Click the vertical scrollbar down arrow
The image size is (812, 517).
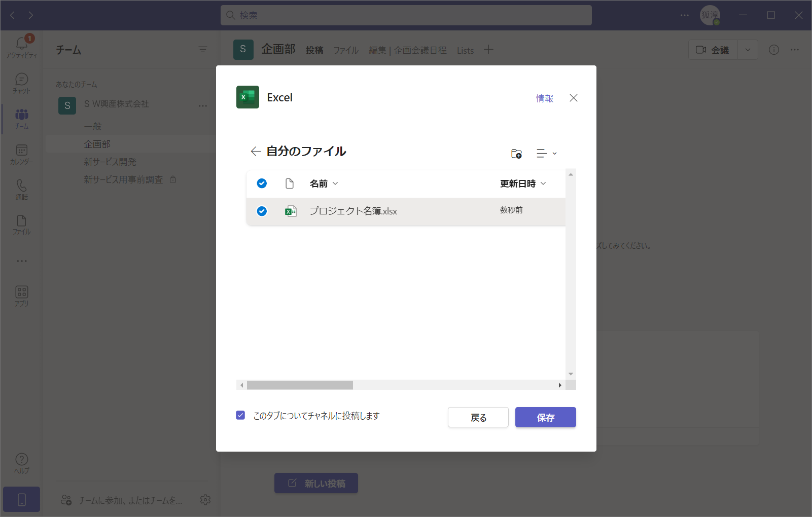click(x=571, y=374)
